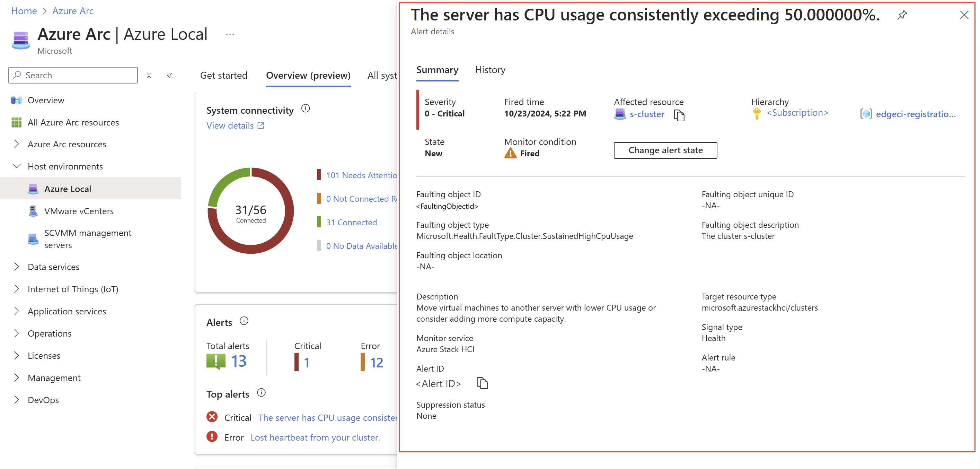The height and width of the screenshot is (469, 980).
Task: Click the connectivity donut chart
Action: (251, 210)
